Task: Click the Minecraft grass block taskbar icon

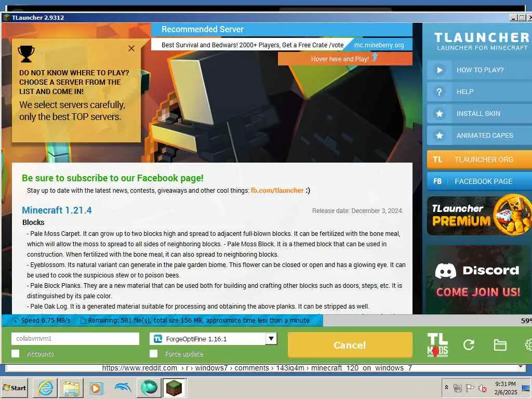Action: coord(174,388)
